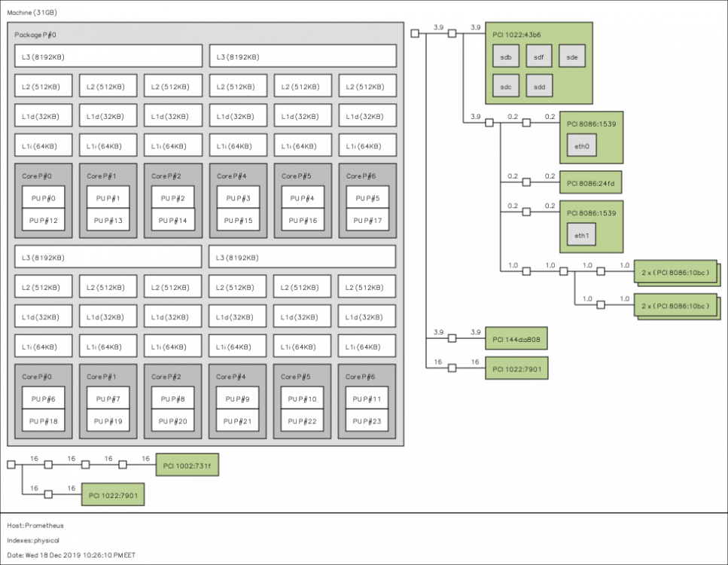
Task: Click the PCI 144d:a808 device box
Action: click(516, 339)
